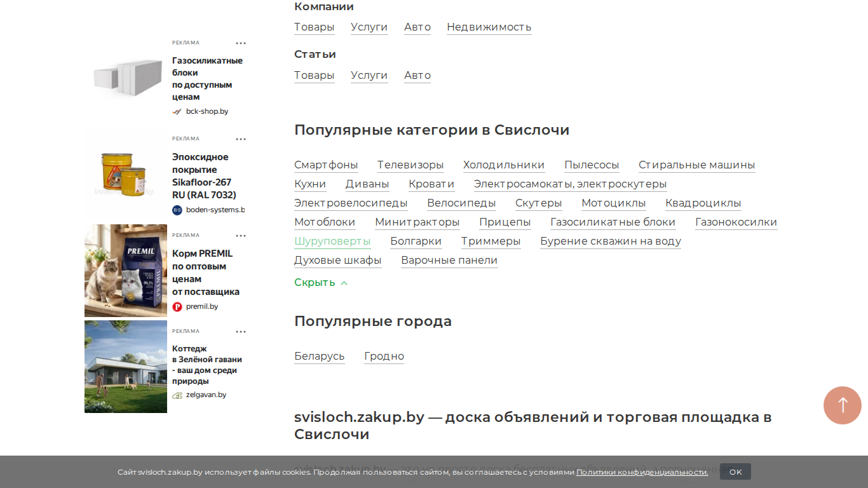Open Недвижимость under Компании
868x488 pixels.
(x=489, y=27)
